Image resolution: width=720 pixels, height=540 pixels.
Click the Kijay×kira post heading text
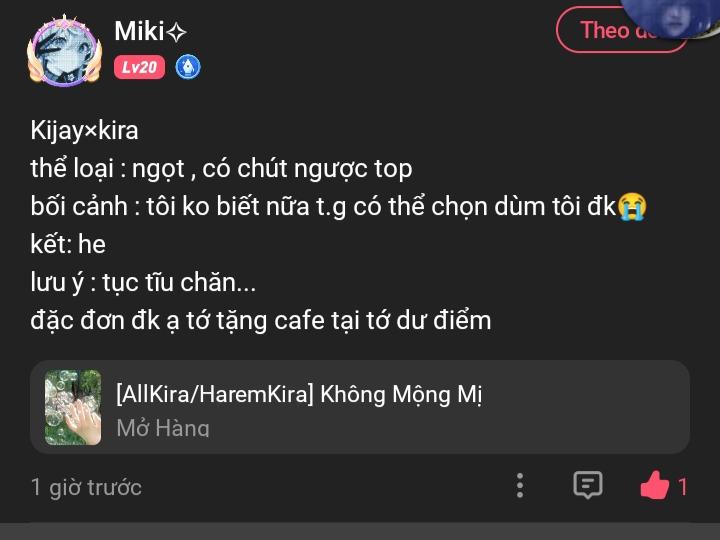tap(84, 130)
